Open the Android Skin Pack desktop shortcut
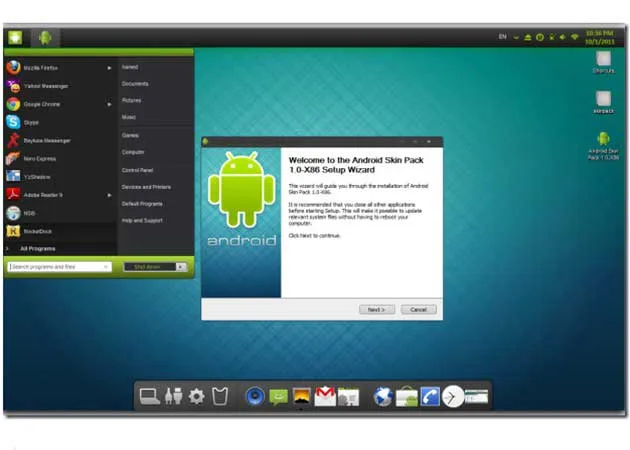Viewport: 630px width, 450px height. click(603, 146)
